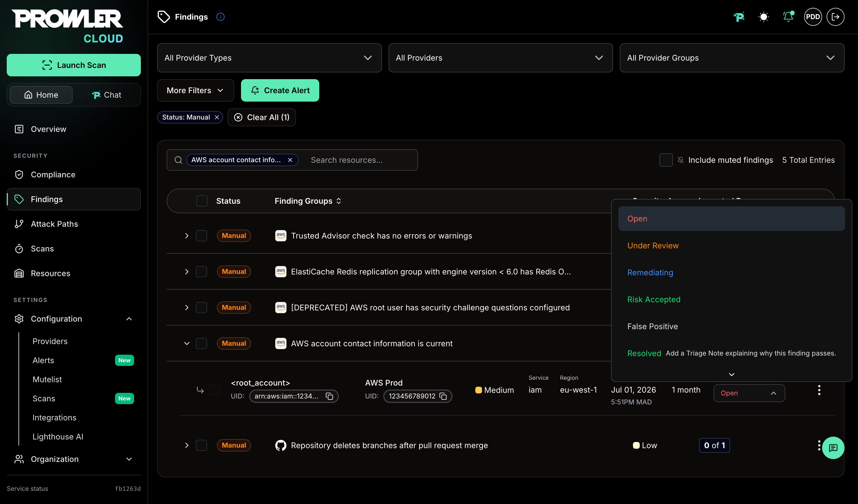
Task: Select Remediating triage option
Action: [731, 272]
